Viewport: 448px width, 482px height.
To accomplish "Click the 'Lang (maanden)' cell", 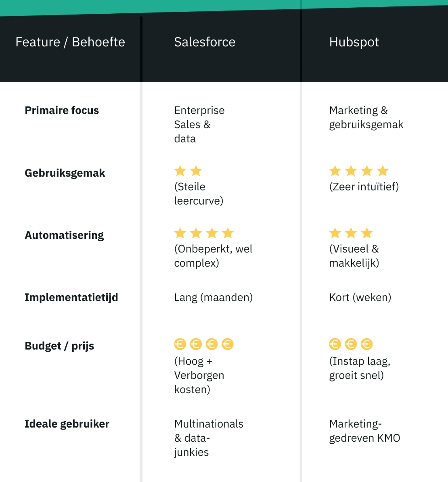I will 213,297.
